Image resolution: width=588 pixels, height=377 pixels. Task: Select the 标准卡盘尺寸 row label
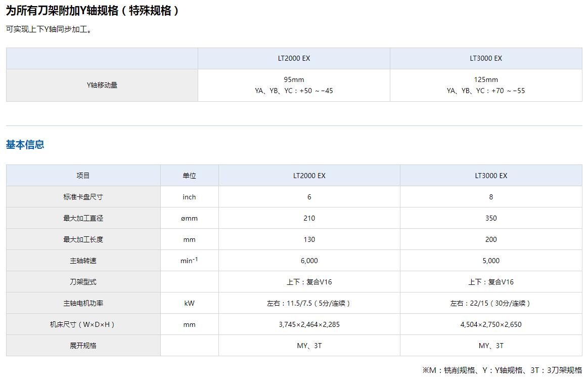[x=83, y=197]
